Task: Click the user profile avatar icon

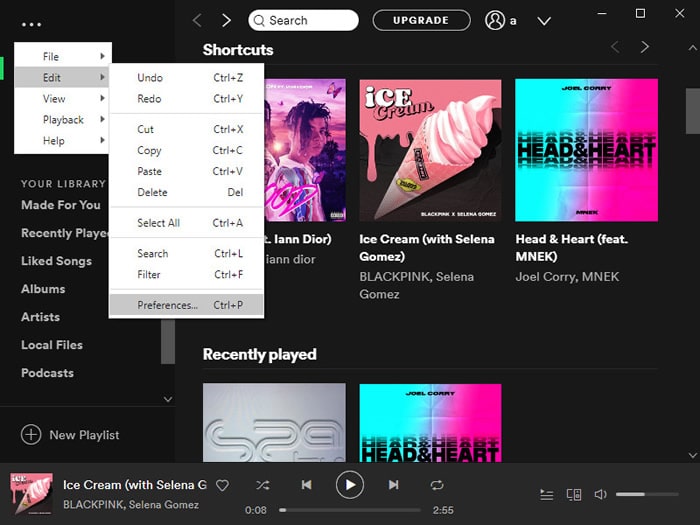Action: click(495, 21)
